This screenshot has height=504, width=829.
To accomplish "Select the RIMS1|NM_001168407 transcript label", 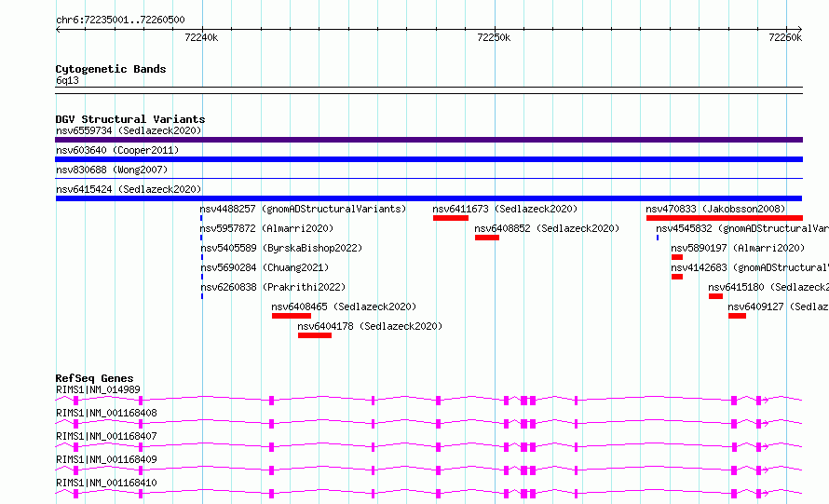I will tap(106, 436).
